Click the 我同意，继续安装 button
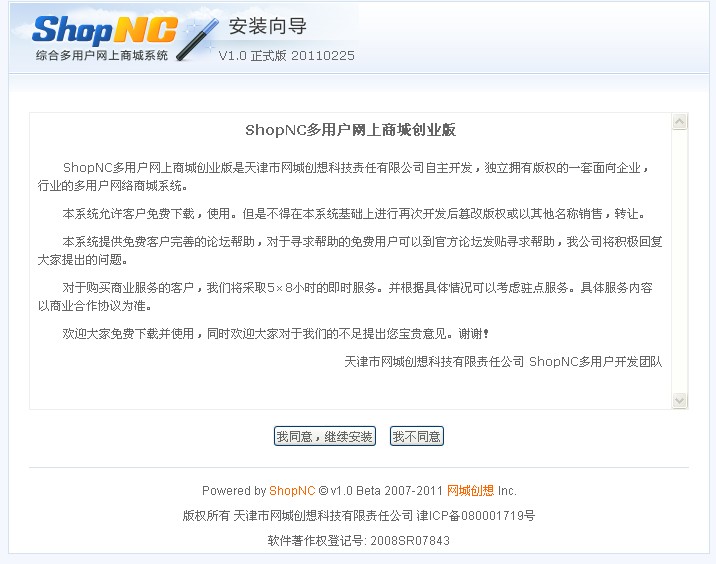 (325, 436)
